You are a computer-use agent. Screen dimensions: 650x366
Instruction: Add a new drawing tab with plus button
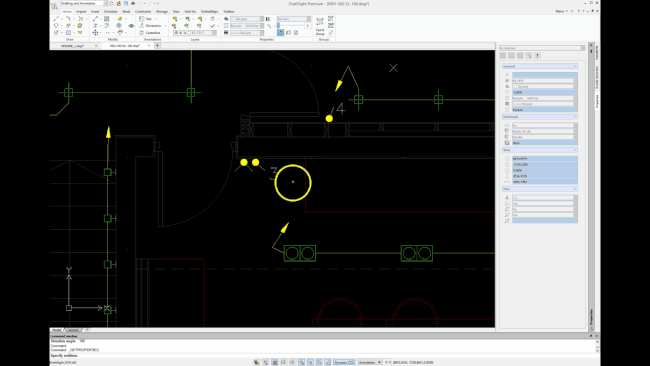pos(158,46)
